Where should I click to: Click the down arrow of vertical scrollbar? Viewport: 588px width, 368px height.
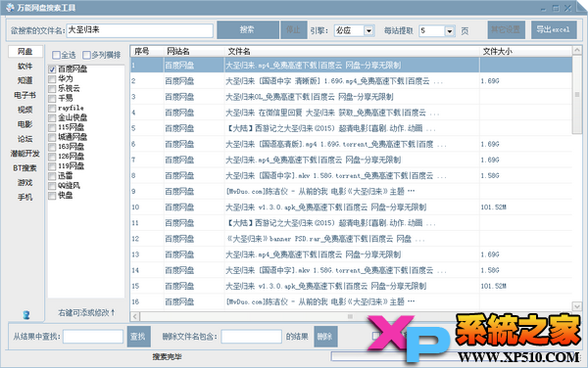(577, 306)
